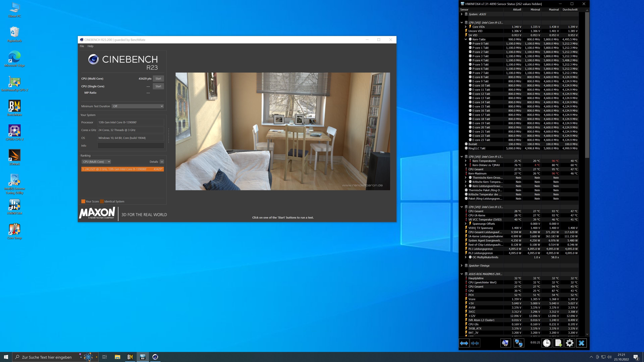Image resolution: width=644 pixels, height=362 pixels.
Task: Expand the Kern-Temperaturen row
Action: pyautogui.click(x=466, y=161)
